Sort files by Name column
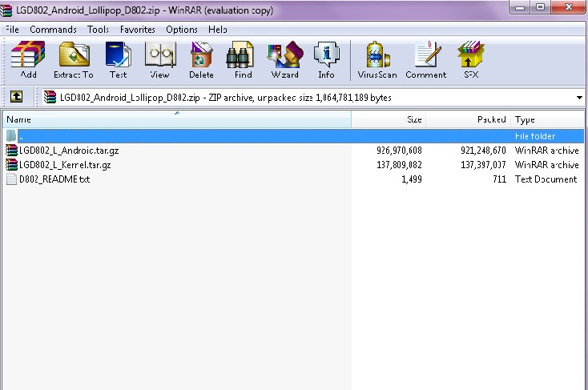This screenshot has width=588, height=390. (x=177, y=119)
